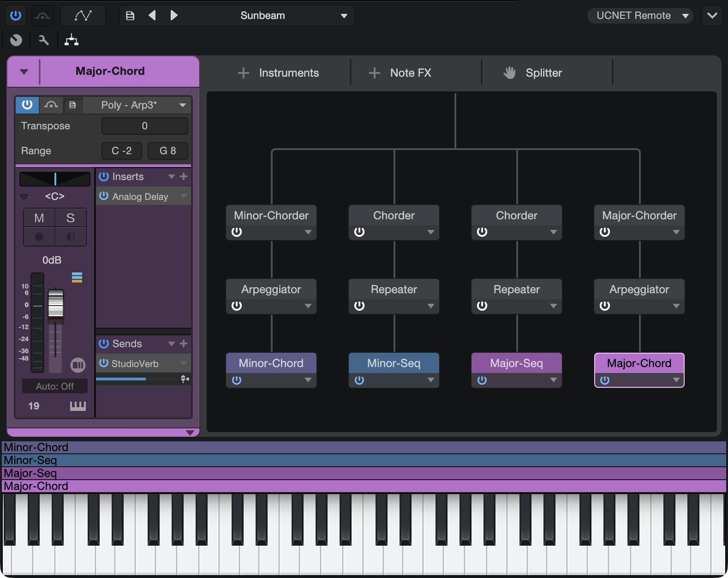Screen dimensions: 728x578
Task: Click the Transpose value field
Action: coord(144,126)
